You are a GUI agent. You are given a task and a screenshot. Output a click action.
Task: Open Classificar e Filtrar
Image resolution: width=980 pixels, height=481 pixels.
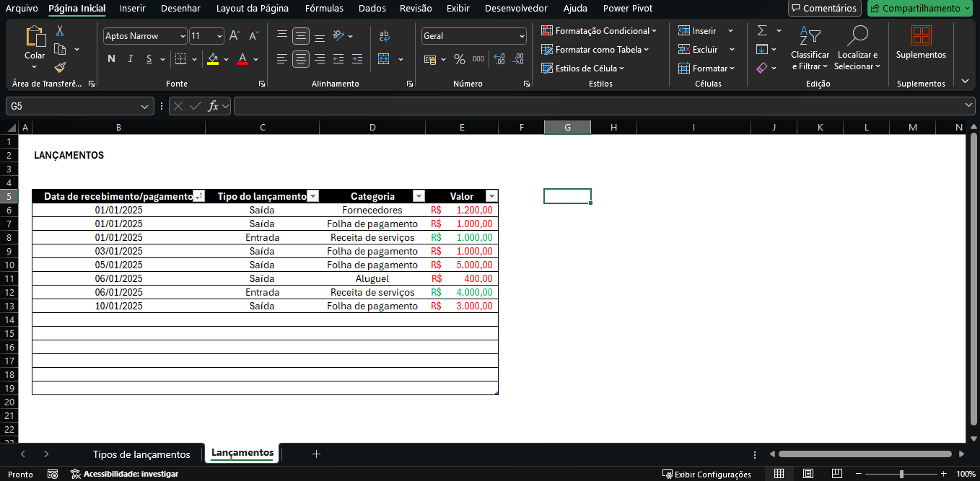pos(810,49)
